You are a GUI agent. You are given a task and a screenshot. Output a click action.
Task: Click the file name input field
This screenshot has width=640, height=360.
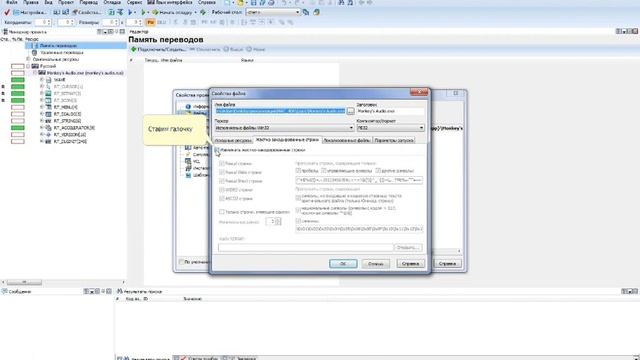click(280, 111)
